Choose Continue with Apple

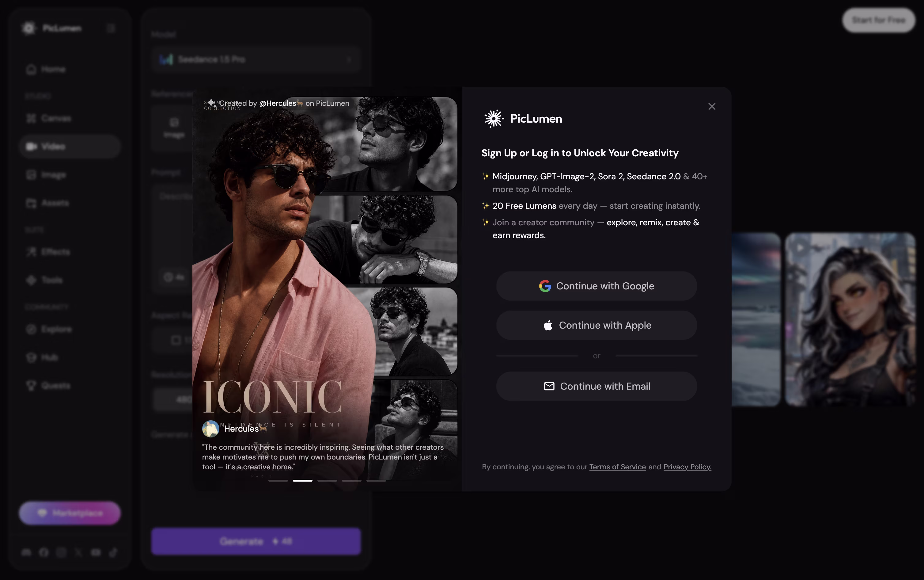[596, 325]
